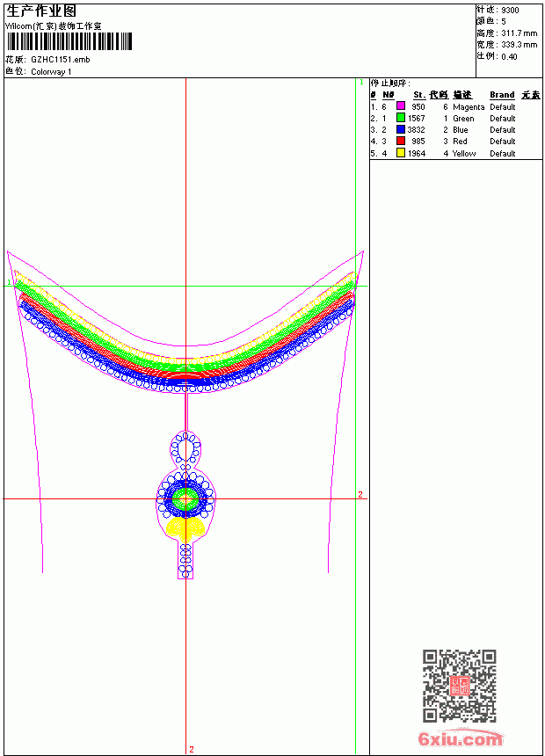This screenshot has width=545, height=756.
Task: Choose the Yellow color swatch
Action: (x=400, y=153)
